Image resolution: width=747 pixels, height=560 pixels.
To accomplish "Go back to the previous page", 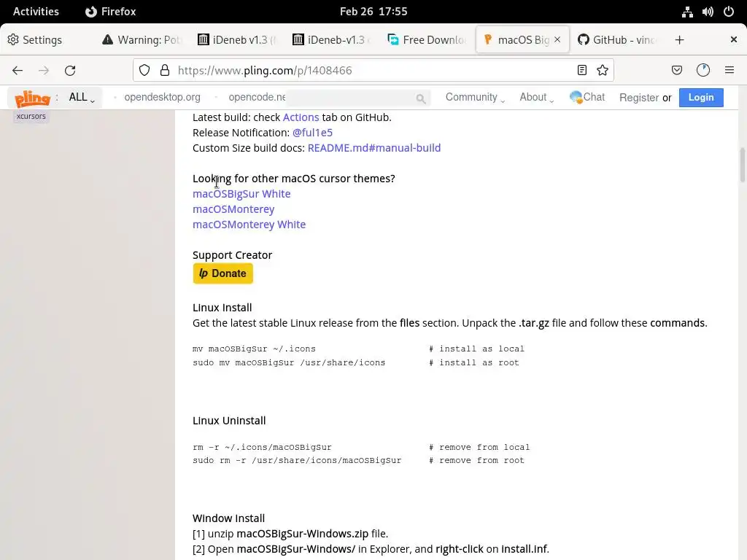I will [x=18, y=71].
